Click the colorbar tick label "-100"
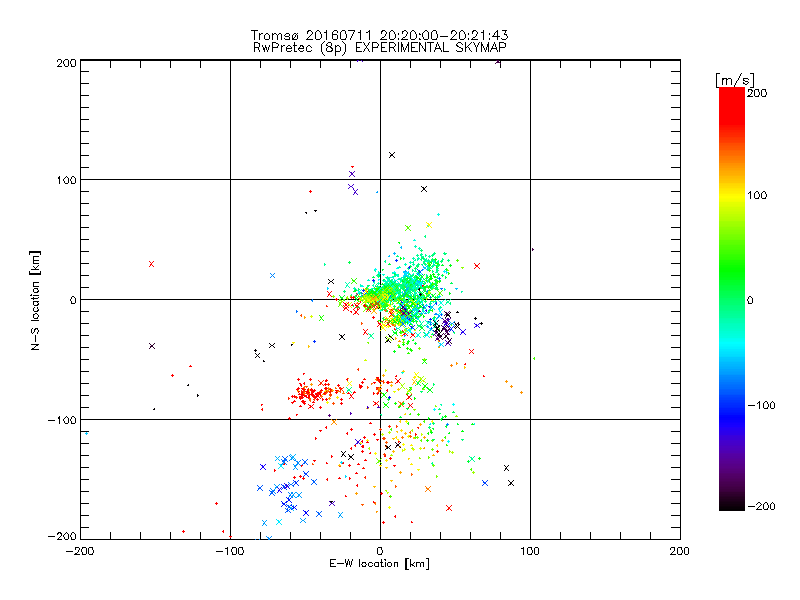The height and width of the screenshot is (600, 800). pos(761,406)
